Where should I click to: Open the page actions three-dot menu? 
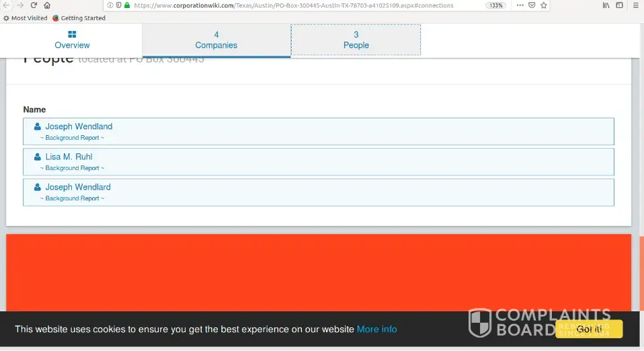tap(520, 5)
